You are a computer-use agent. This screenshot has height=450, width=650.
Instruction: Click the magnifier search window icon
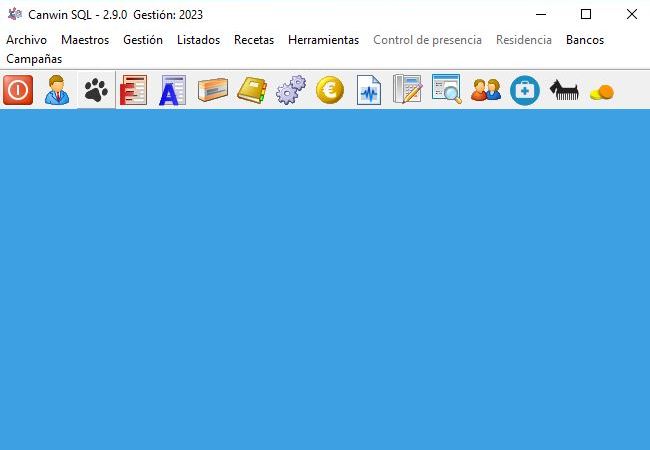pos(446,89)
